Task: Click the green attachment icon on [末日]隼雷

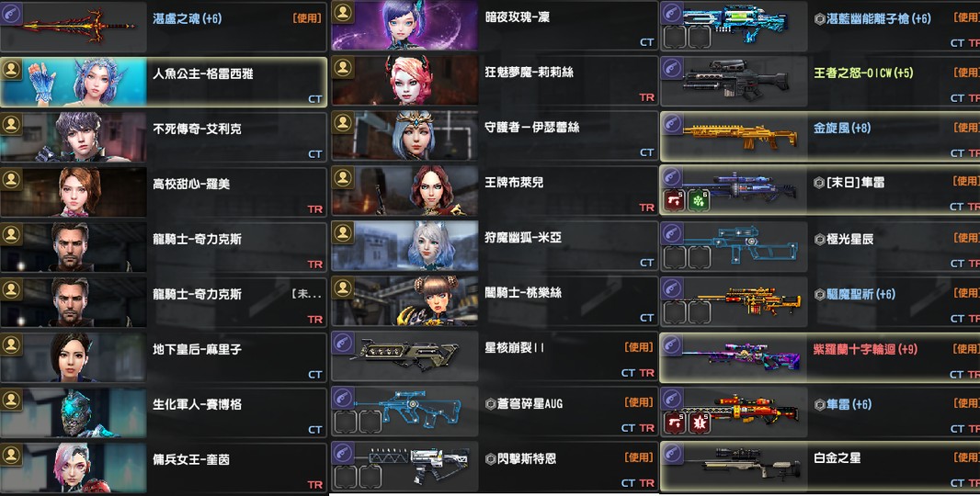Action: (x=699, y=201)
